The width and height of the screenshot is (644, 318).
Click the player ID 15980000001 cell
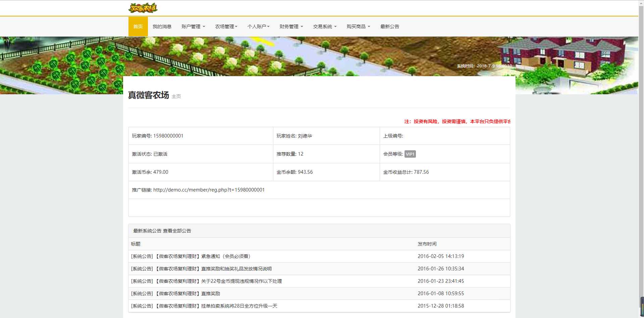[x=201, y=136]
